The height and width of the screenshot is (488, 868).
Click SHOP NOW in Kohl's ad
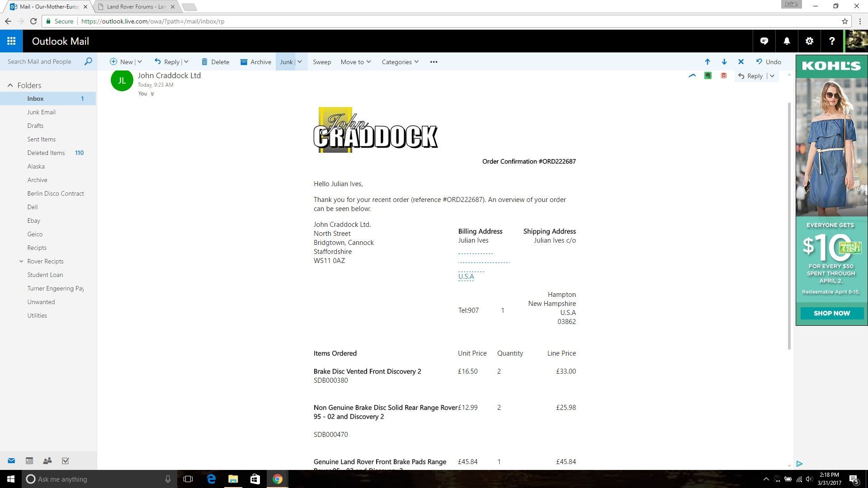(x=831, y=313)
